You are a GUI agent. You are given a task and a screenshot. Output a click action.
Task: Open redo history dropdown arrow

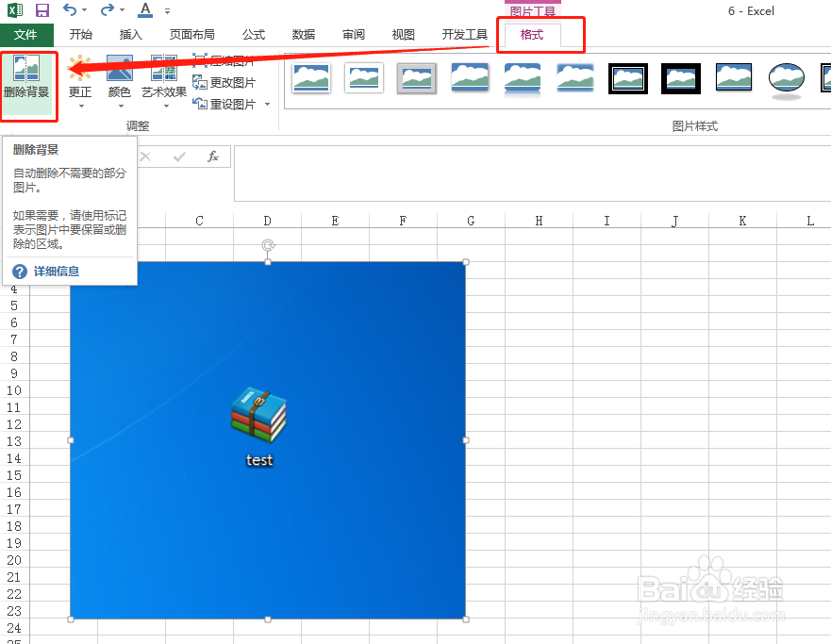click(123, 10)
